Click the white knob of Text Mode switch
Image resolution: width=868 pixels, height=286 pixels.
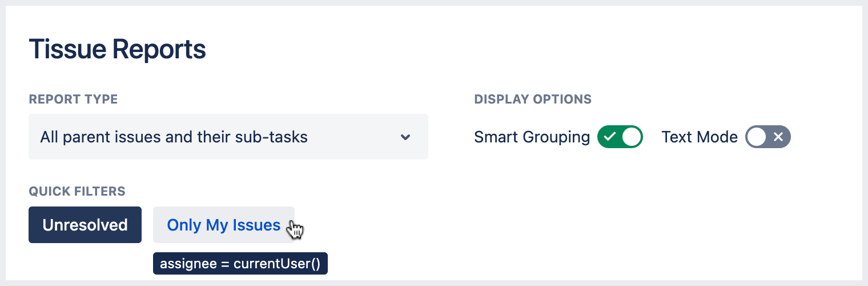tap(757, 137)
